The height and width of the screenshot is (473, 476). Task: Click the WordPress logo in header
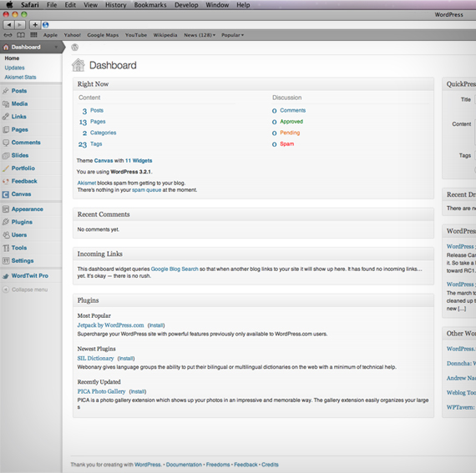click(75, 48)
